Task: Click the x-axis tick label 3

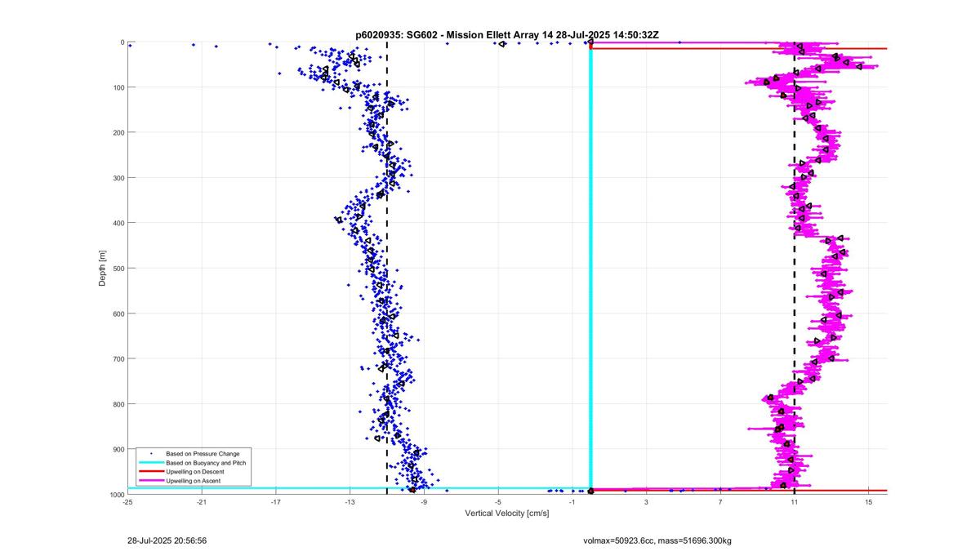Action: (x=646, y=502)
